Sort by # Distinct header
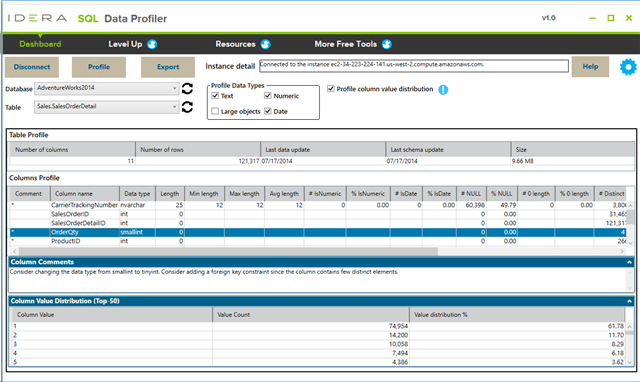Viewport: 640px width, 382px height. coord(611,193)
